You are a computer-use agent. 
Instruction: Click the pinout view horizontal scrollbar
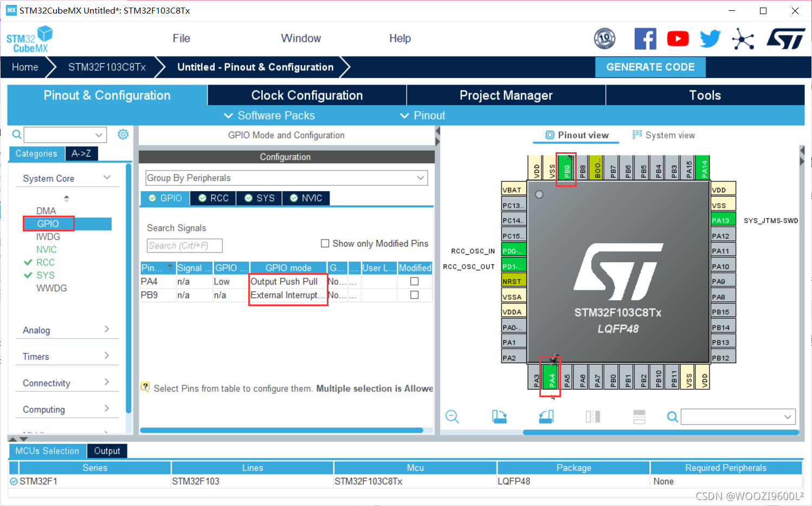point(661,432)
